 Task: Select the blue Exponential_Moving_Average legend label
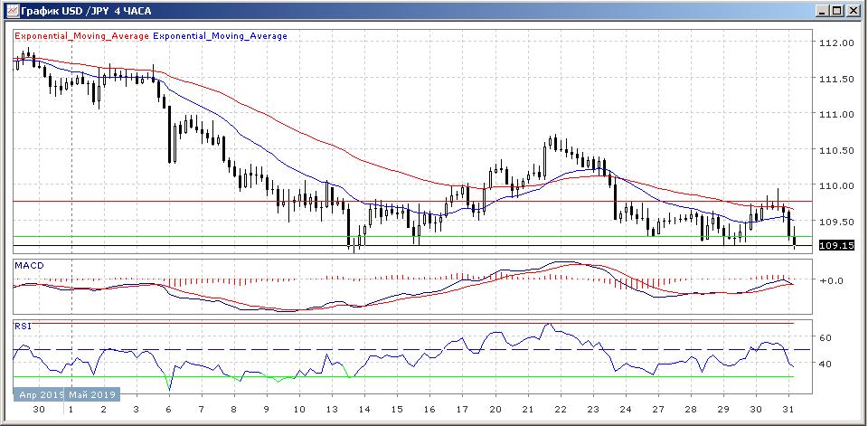pos(221,36)
